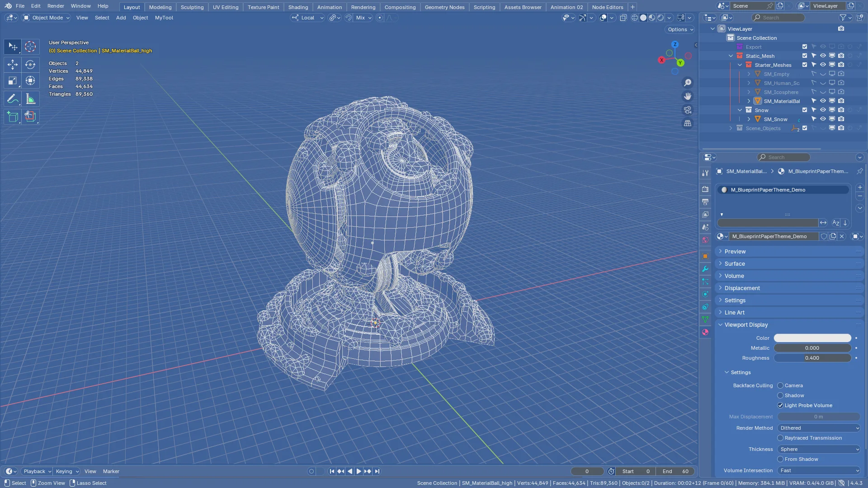This screenshot has height=488, width=868.
Task: Select the Move tool
Action: tap(13, 65)
